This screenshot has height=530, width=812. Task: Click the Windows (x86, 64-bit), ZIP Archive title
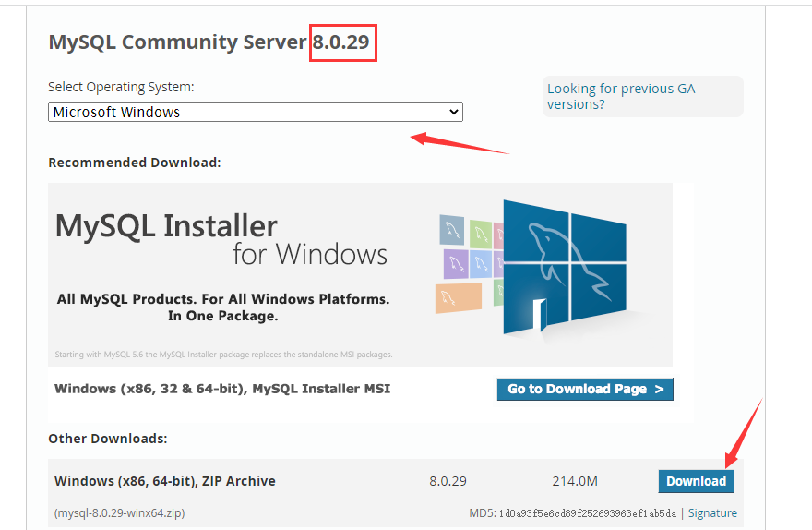(164, 481)
